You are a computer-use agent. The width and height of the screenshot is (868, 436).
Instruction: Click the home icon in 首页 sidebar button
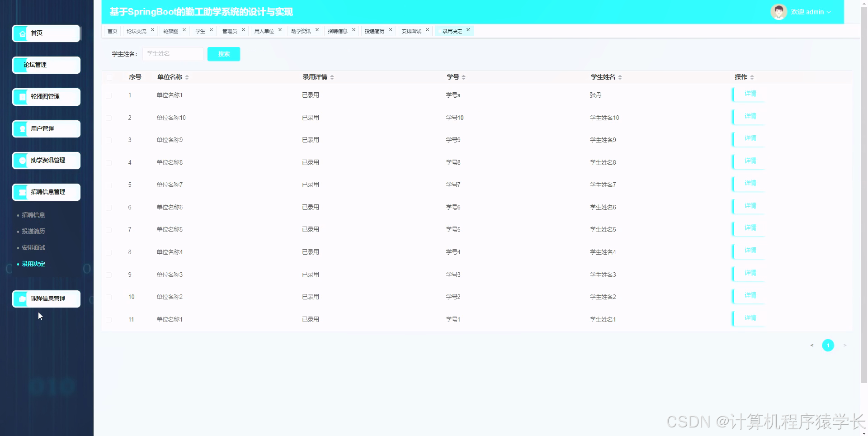22,33
